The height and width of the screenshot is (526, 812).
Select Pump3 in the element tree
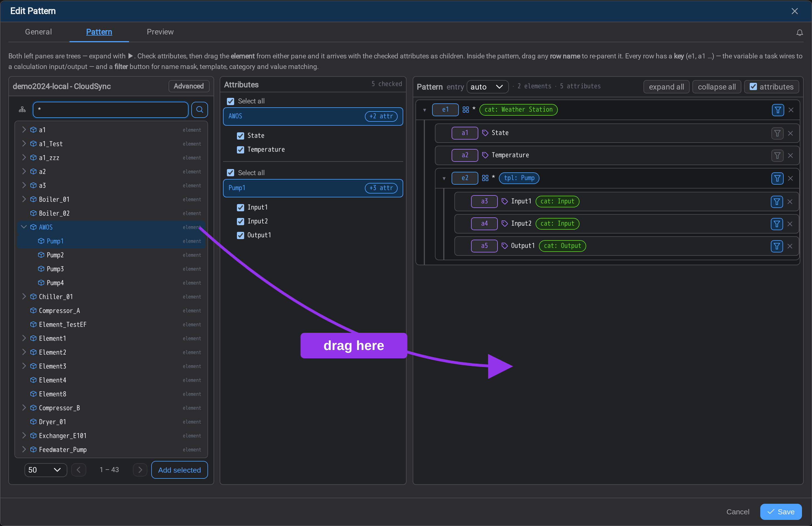[x=112, y=269]
